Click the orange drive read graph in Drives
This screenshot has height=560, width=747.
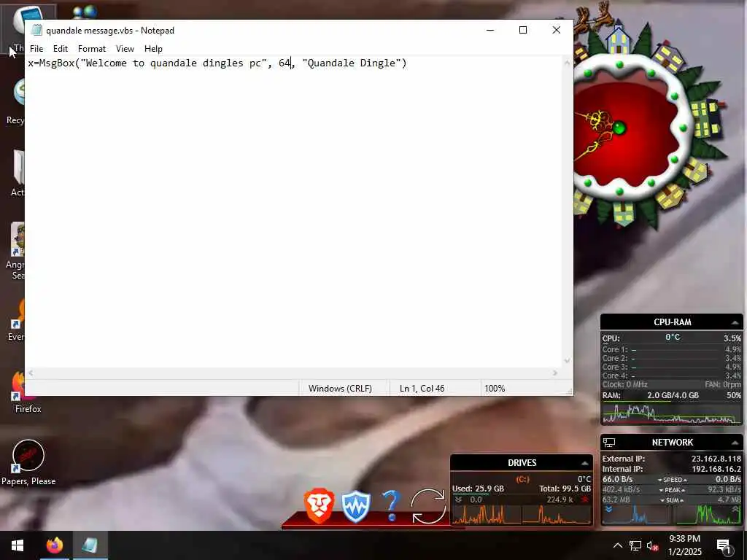click(x=486, y=514)
